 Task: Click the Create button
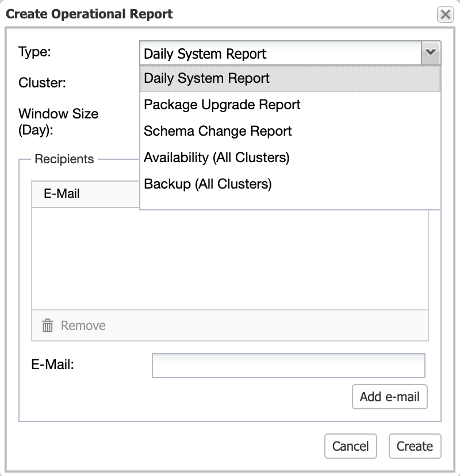coord(415,446)
